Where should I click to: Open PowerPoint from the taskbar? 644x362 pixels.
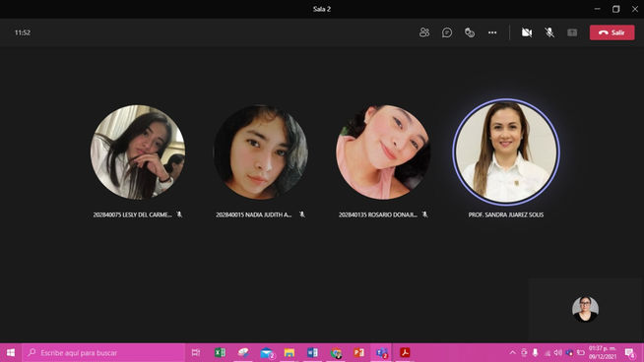pos(358,352)
